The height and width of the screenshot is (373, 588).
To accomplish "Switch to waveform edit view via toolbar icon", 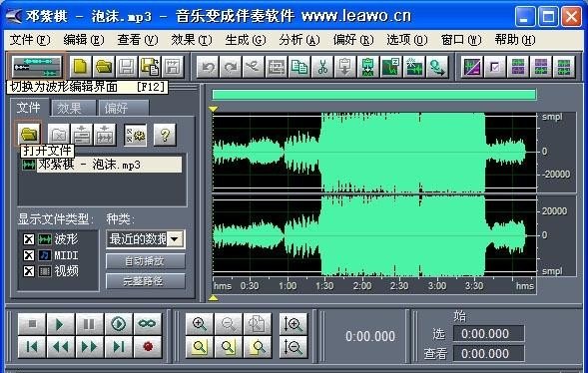I will pos(37,66).
